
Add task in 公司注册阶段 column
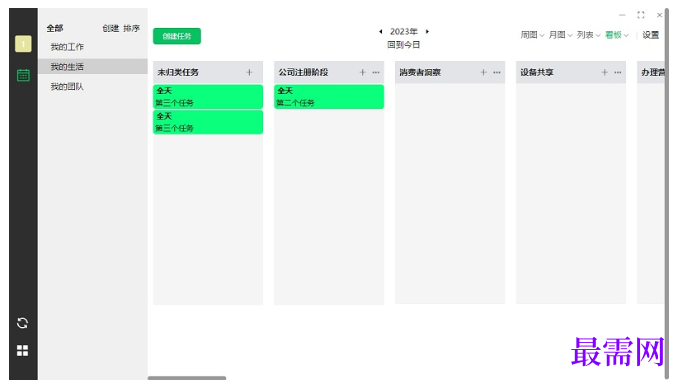point(362,72)
